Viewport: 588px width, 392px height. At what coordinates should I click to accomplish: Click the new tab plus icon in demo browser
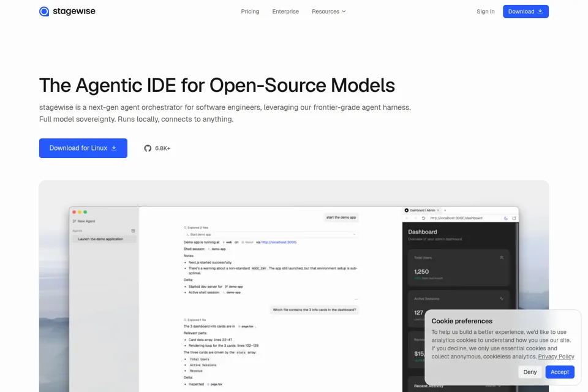(445, 211)
